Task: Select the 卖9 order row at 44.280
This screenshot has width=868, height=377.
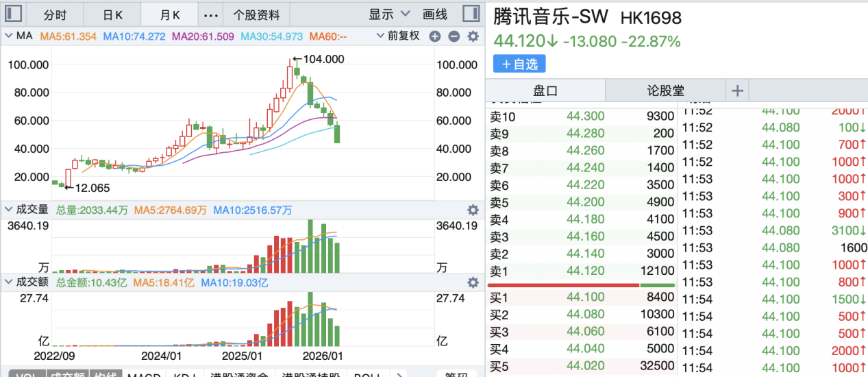Action: (x=581, y=134)
